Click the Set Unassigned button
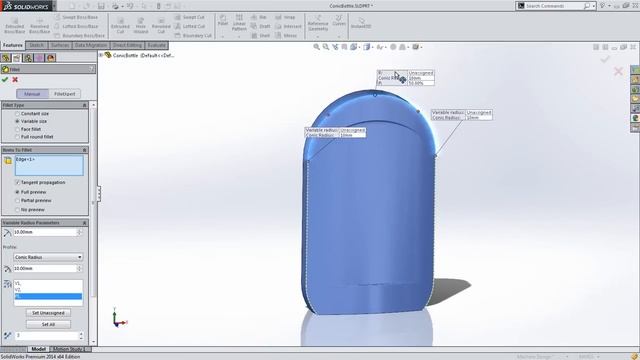 coord(48,313)
